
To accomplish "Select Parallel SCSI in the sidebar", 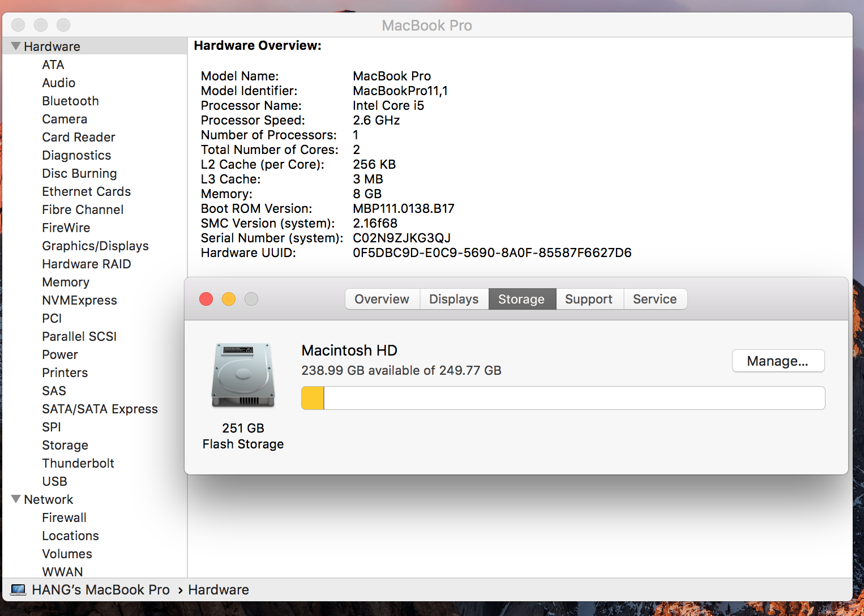I will 79,336.
